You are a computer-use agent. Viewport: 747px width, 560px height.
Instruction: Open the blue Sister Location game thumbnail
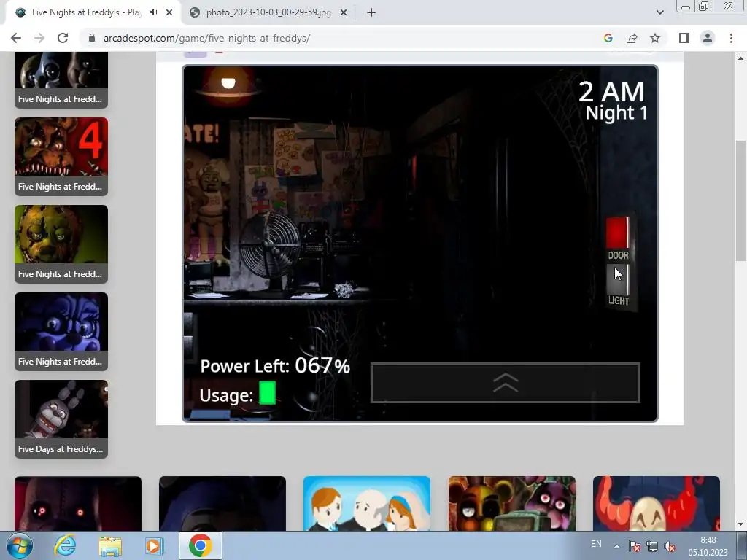pyautogui.click(x=61, y=332)
